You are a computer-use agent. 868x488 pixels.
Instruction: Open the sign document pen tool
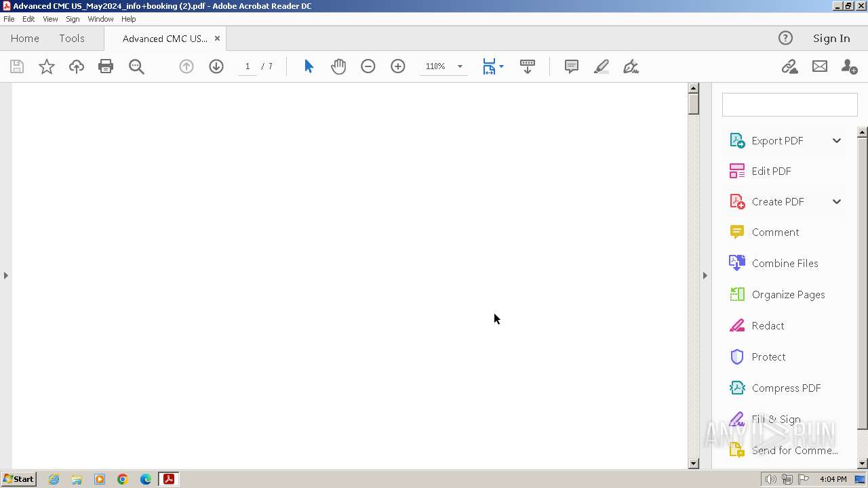(631, 66)
